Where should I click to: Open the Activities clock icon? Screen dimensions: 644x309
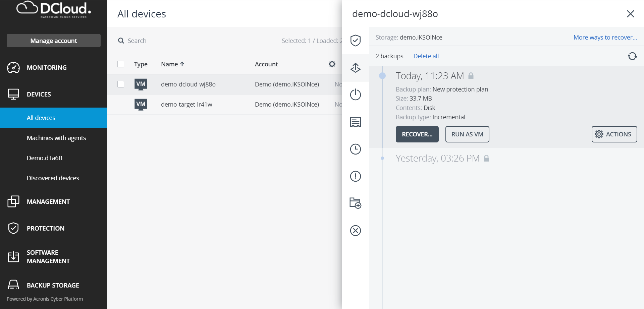(x=355, y=149)
